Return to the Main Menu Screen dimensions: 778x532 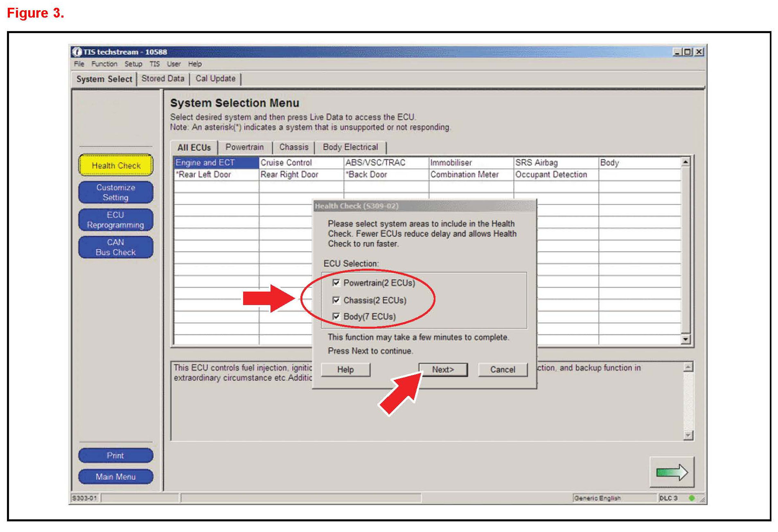115,476
